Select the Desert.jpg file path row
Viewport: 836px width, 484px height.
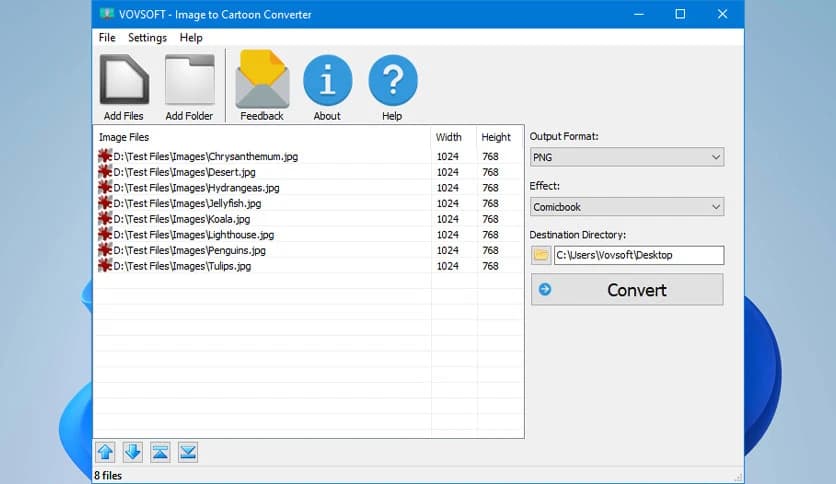[x=184, y=172]
